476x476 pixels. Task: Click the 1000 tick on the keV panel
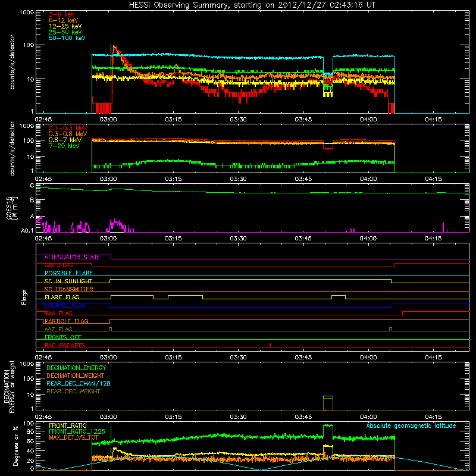(x=27, y=12)
